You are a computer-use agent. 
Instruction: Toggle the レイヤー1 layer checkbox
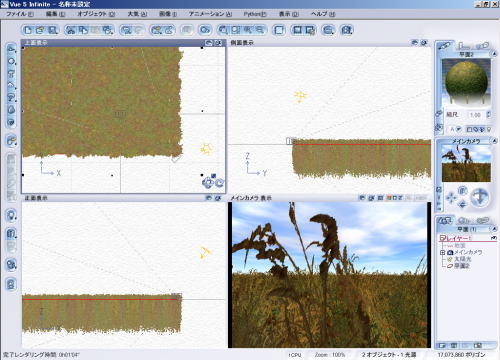click(443, 238)
